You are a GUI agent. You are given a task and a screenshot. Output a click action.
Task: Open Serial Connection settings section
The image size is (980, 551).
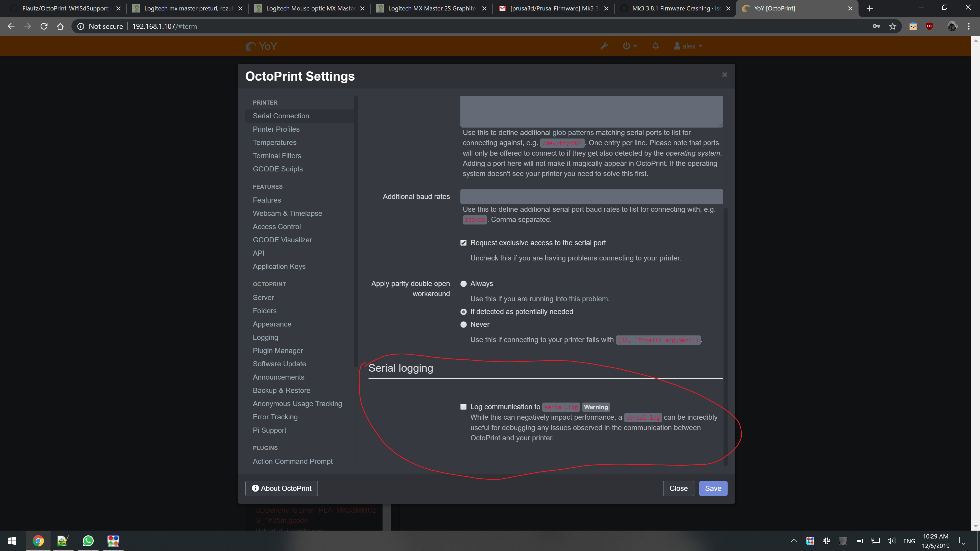point(299,116)
